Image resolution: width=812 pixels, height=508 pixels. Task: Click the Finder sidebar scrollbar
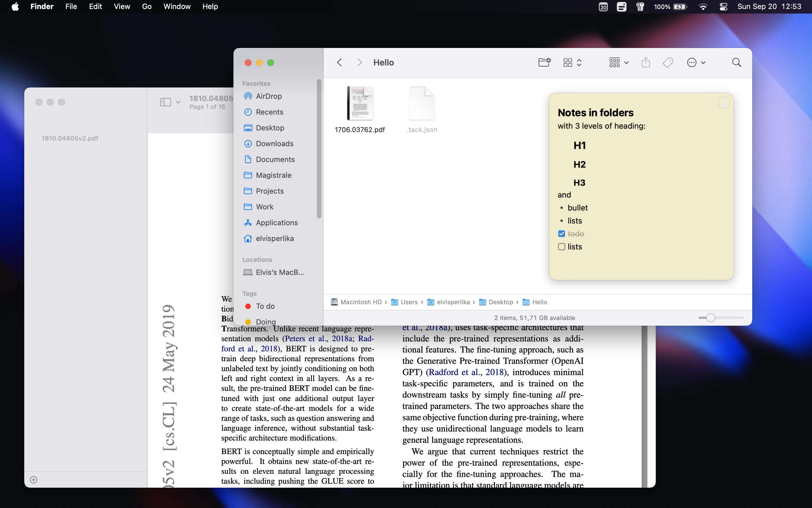[319, 149]
